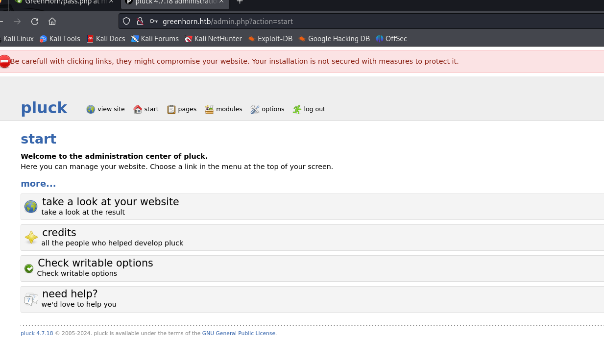604x364 pixels.
Task: Click the pluck logo title
Action: (44, 108)
